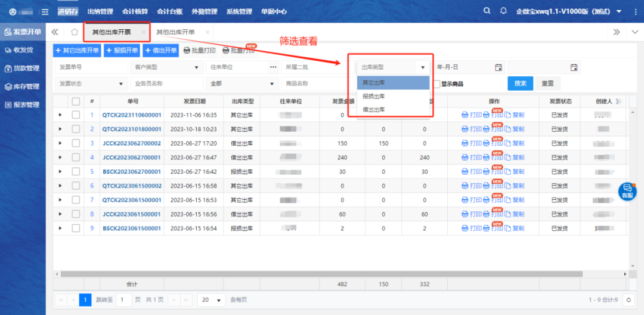
Task: Click the double right chevron in tab bar
Action: (616, 32)
